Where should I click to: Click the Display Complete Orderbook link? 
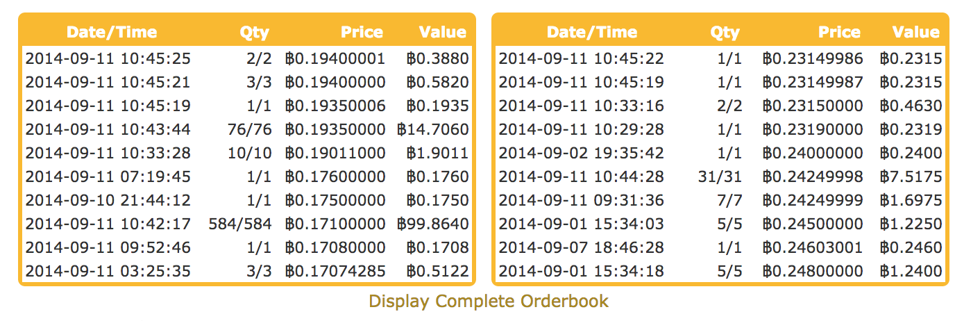click(x=488, y=302)
